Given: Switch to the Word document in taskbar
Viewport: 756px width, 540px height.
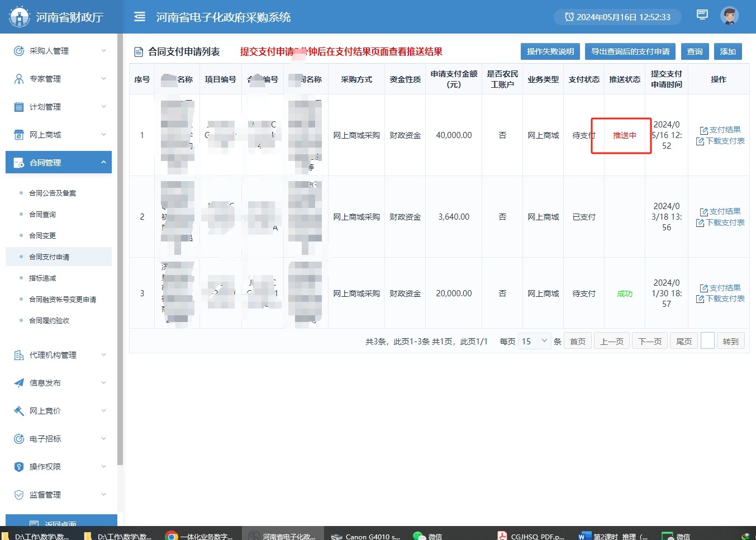Looking at the screenshot, I should (614, 536).
